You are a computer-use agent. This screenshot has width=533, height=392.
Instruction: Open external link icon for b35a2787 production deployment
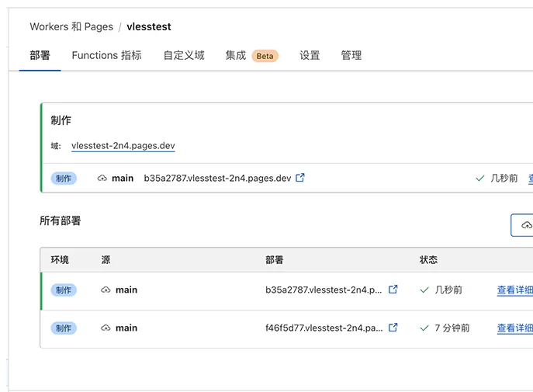[x=300, y=178]
